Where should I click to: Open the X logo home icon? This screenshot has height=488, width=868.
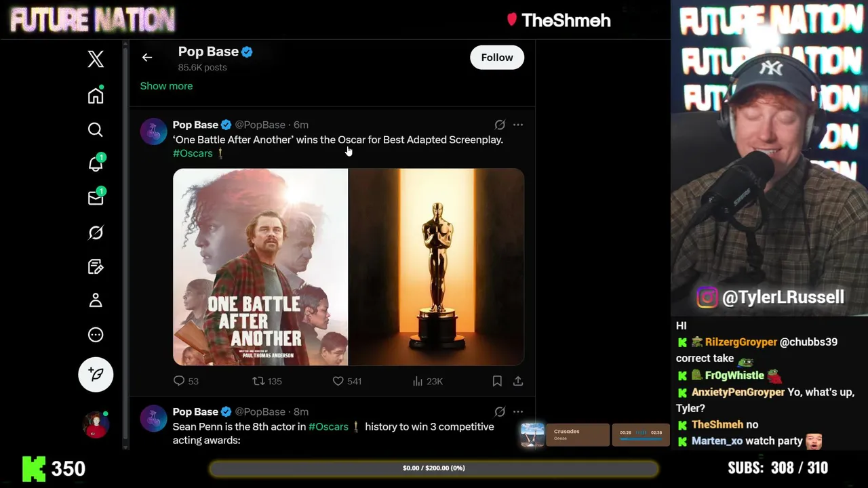click(96, 59)
